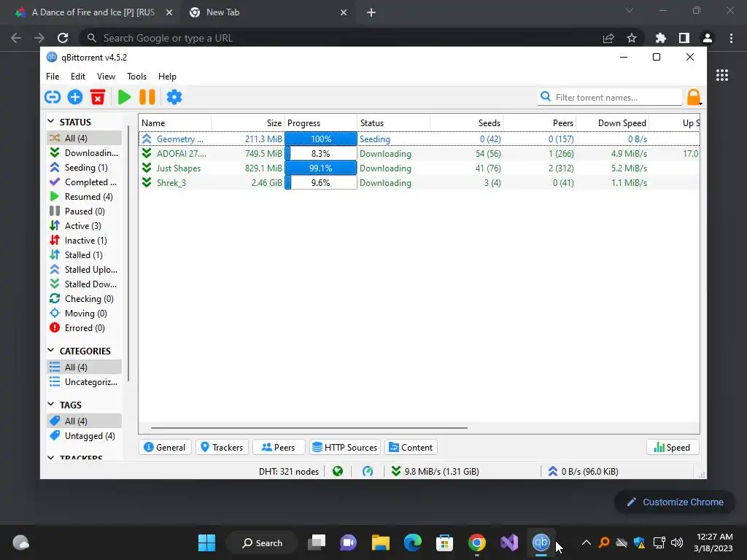The height and width of the screenshot is (560, 747).
Task: Open the Help menu
Action: click(x=167, y=76)
